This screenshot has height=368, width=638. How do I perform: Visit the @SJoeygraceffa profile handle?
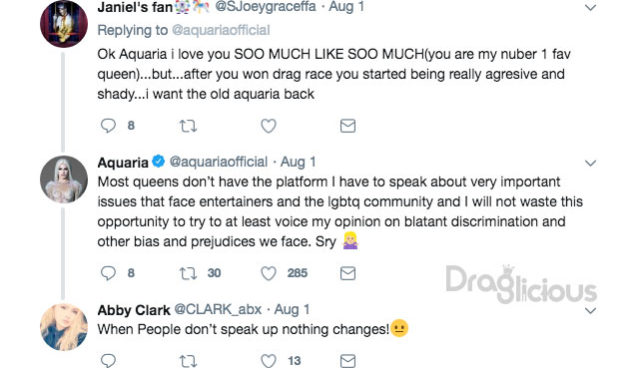[265, 7]
